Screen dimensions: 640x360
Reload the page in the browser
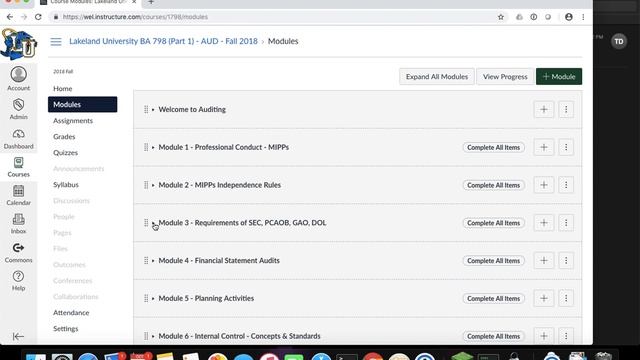[38, 17]
